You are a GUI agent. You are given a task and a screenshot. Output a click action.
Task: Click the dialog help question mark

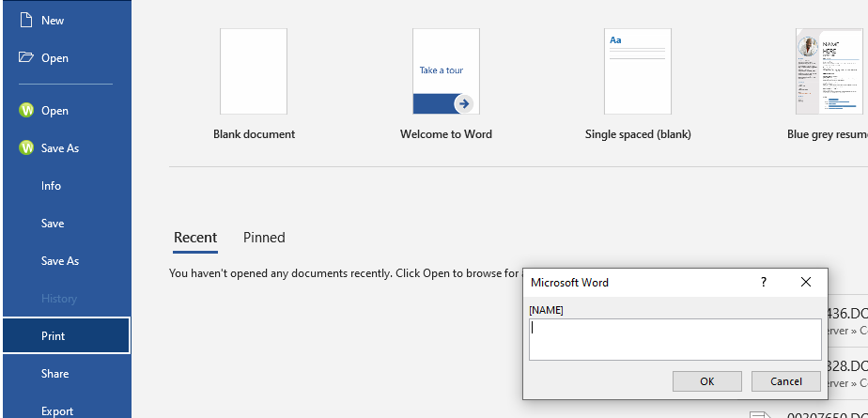point(764,282)
